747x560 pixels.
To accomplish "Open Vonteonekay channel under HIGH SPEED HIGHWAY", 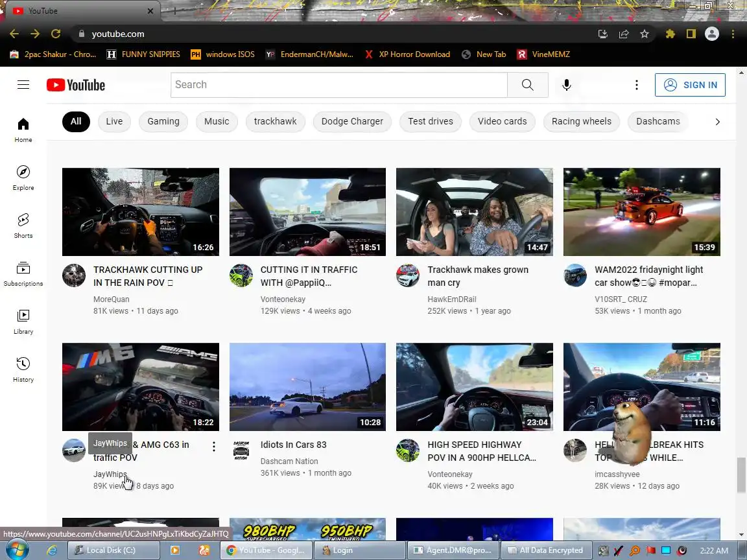I will click(450, 474).
